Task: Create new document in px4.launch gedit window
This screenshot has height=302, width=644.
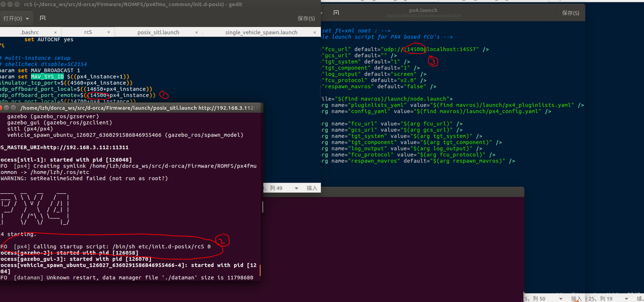Action: pyautogui.click(x=336, y=13)
